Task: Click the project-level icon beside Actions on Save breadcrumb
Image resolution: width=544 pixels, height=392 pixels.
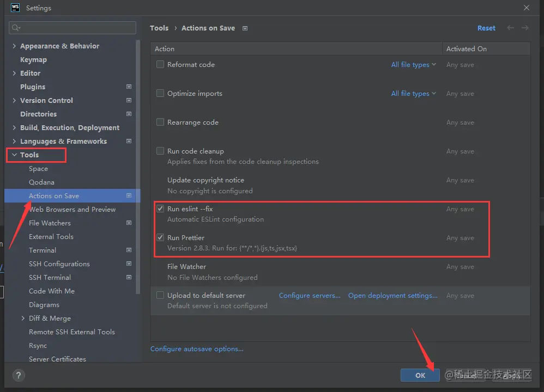Action: pos(245,28)
